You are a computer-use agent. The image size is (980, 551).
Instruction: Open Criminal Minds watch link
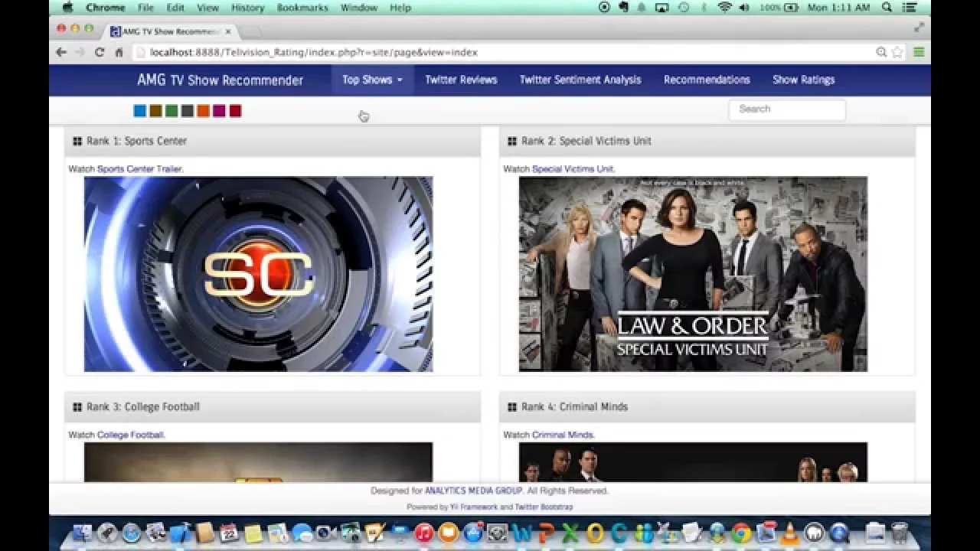(x=563, y=435)
